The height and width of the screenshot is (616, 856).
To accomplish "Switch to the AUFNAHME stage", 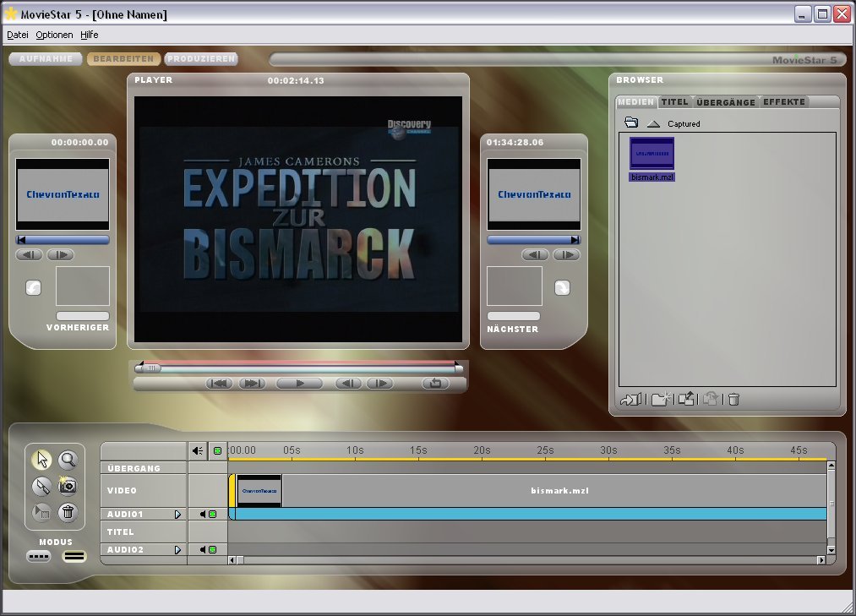I will (46, 59).
